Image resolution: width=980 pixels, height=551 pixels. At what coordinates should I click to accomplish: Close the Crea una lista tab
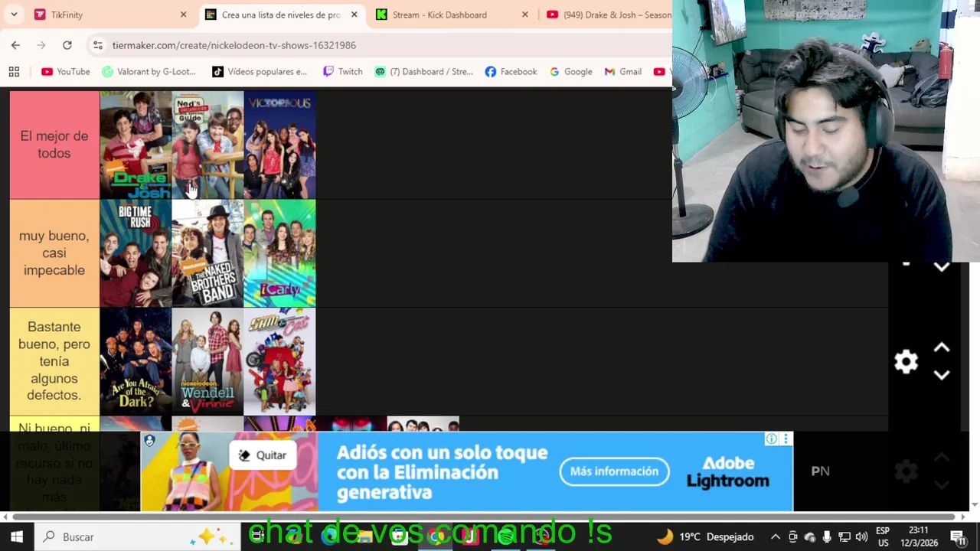(354, 15)
